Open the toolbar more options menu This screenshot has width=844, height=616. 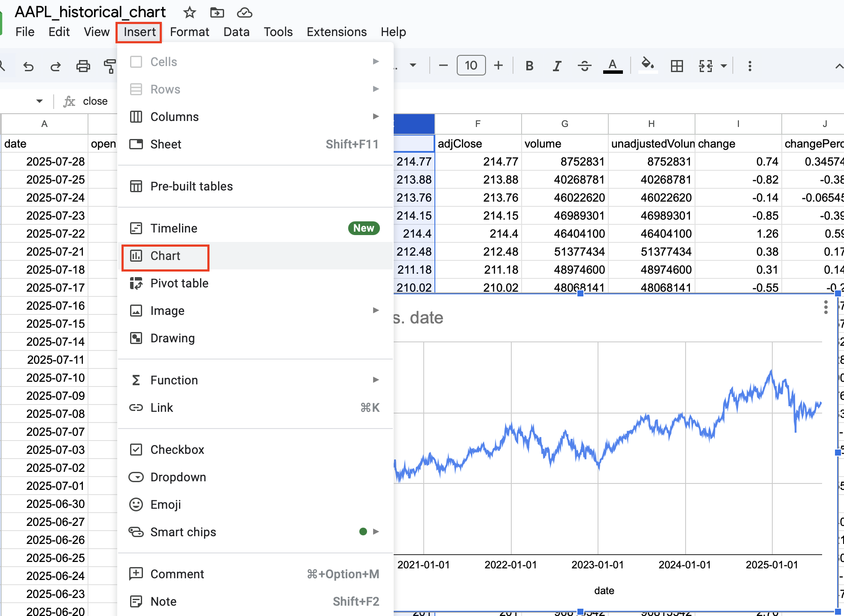click(x=750, y=66)
